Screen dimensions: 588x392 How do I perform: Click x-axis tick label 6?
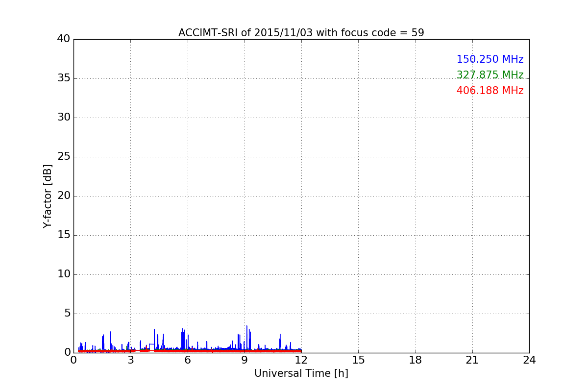point(188,360)
